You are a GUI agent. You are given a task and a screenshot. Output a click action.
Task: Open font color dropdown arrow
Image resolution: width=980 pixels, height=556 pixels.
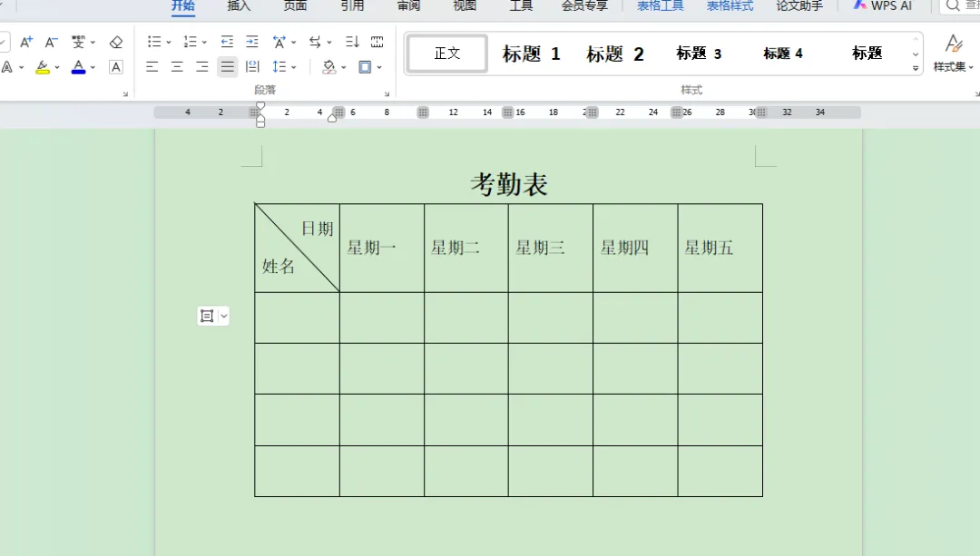pyautogui.click(x=93, y=67)
